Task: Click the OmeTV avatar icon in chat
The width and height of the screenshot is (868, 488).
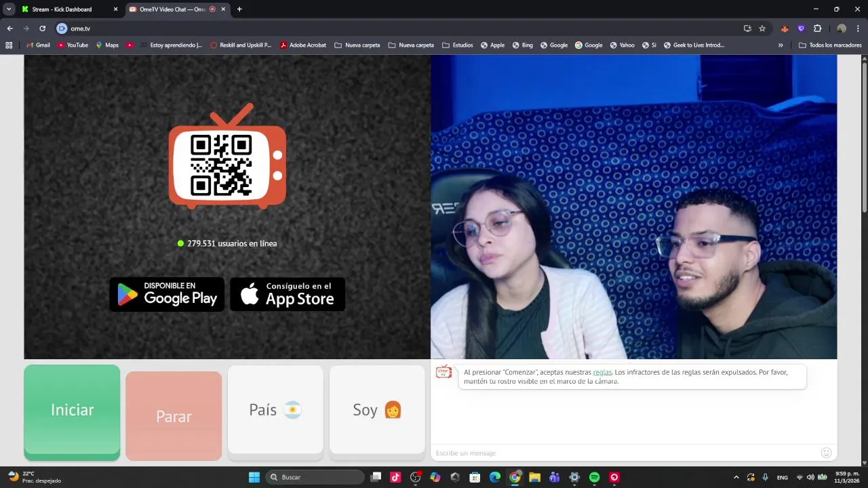Action: pyautogui.click(x=443, y=371)
